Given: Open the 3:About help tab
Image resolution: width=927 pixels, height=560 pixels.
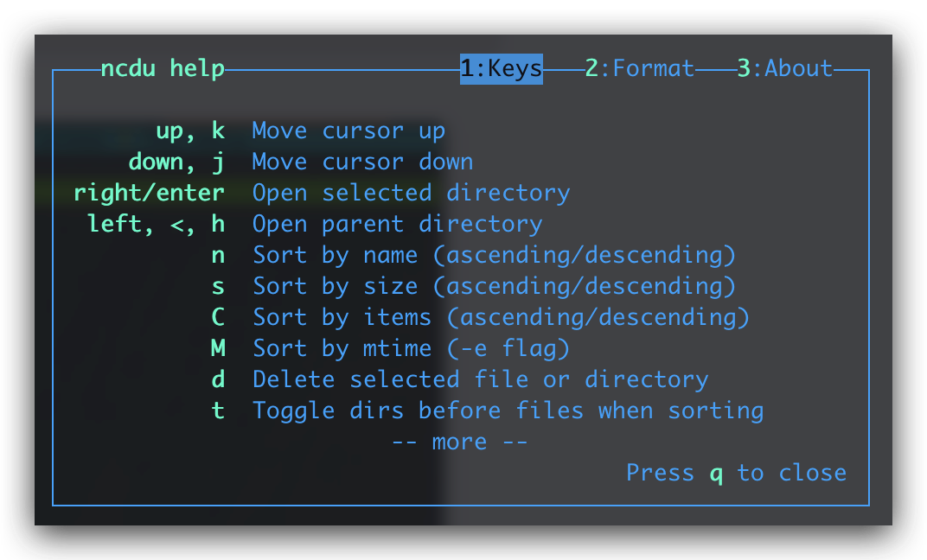Looking at the screenshot, I should coord(785,68).
